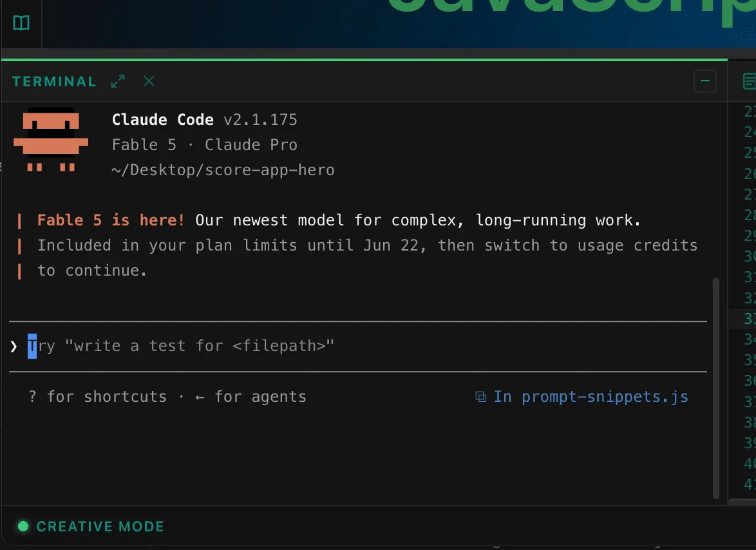Click the 'v2.1.175' version text

[260, 120]
